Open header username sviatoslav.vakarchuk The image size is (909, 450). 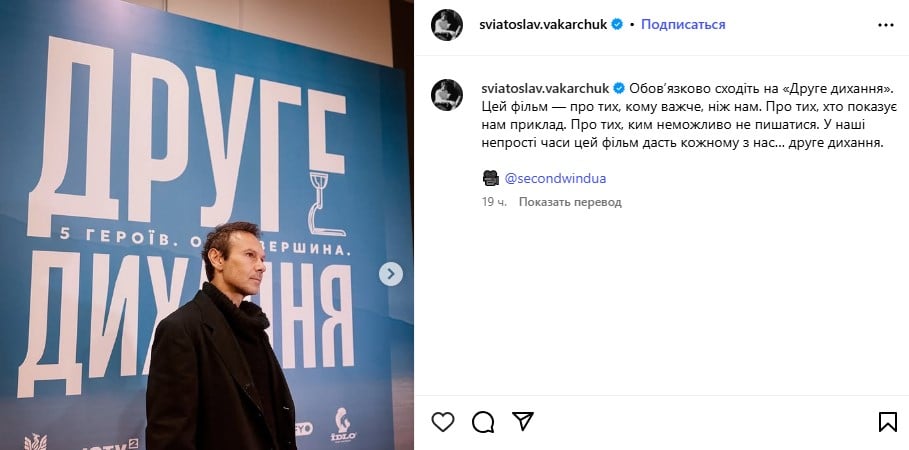[x=543, y=24]
